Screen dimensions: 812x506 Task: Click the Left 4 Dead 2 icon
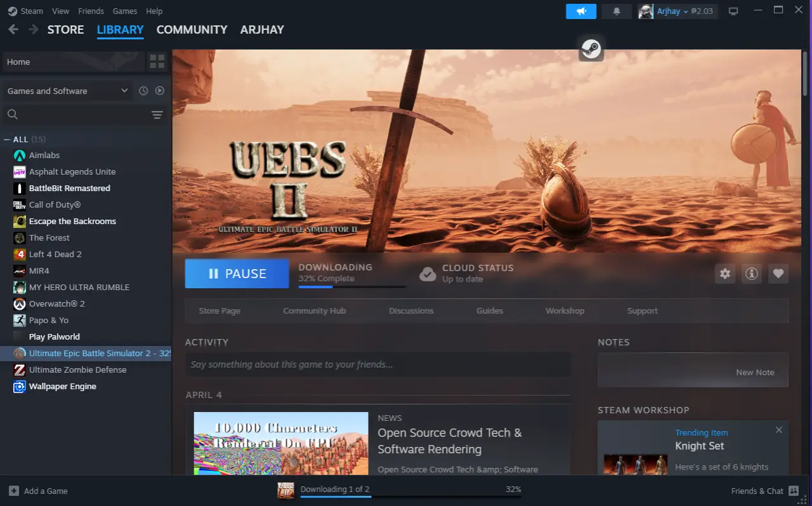coord(20,254)
